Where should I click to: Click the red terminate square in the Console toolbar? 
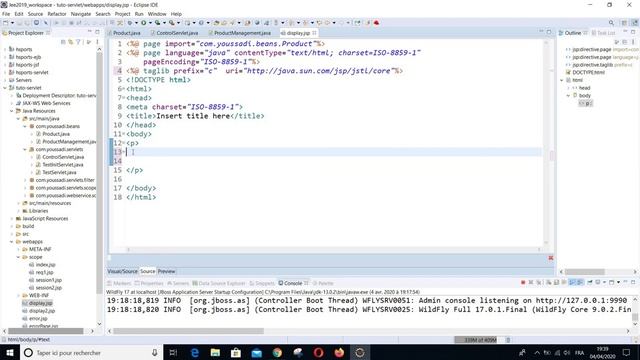523,282
